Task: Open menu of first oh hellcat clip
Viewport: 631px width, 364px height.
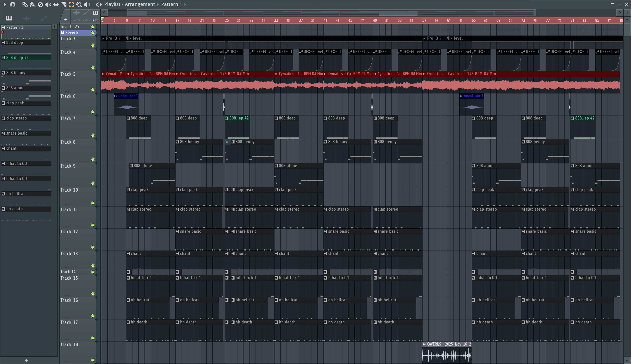Action: pyautogui.click(x=128, y=300)
